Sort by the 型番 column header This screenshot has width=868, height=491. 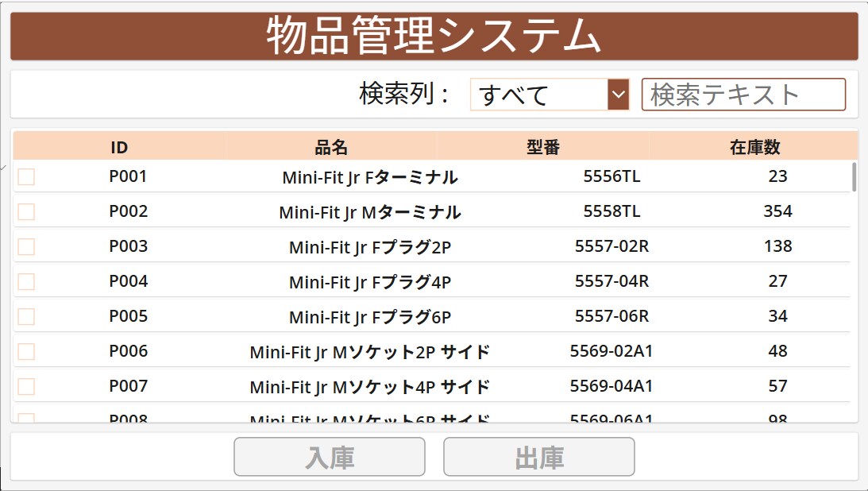543,147
